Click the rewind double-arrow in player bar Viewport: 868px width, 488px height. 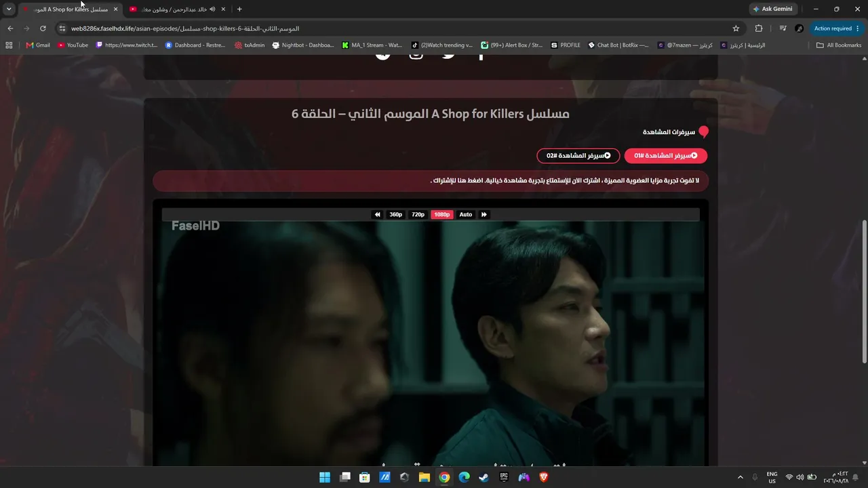(x=378, y=214)
